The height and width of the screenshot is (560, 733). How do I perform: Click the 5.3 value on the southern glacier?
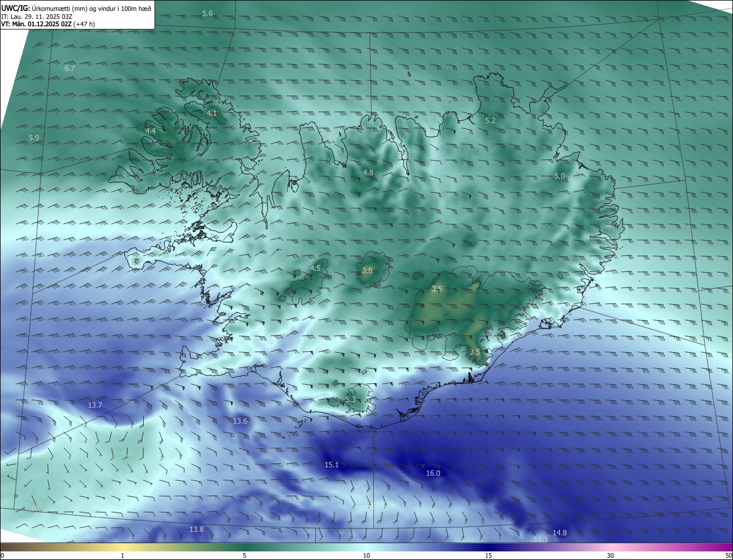(350, 400)
